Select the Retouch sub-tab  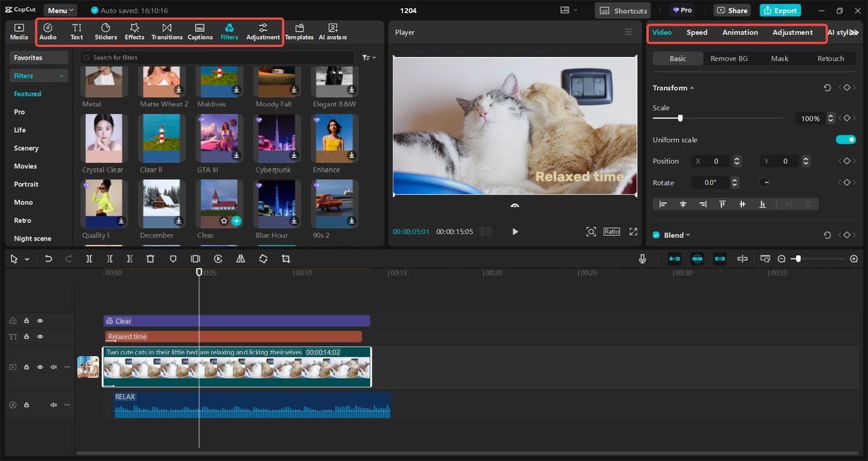pos(831,58)
